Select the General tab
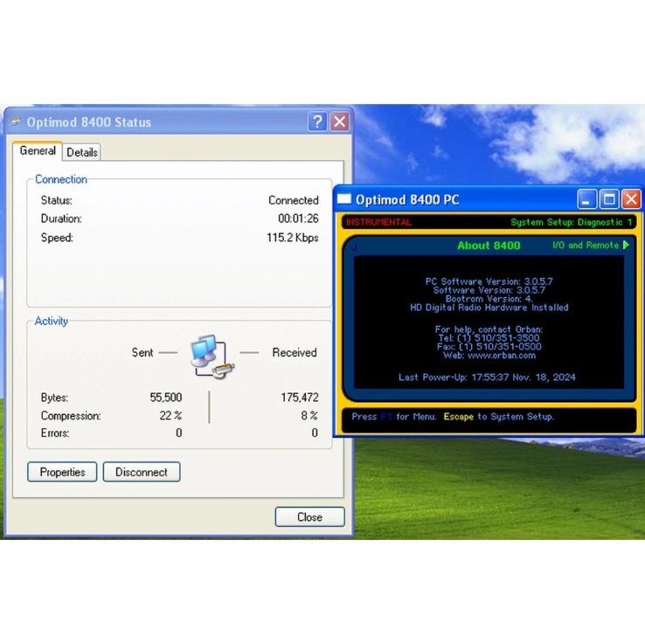Screen dimensions: 645x644 pos(38,151)
